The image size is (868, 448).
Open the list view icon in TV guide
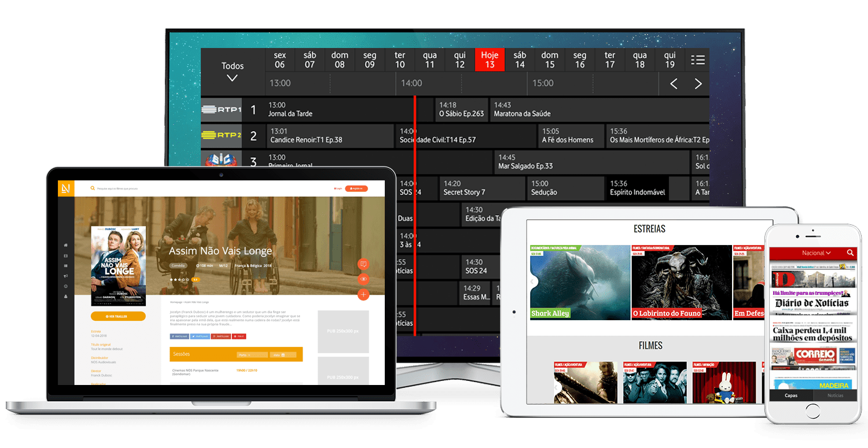pos(698,60)
